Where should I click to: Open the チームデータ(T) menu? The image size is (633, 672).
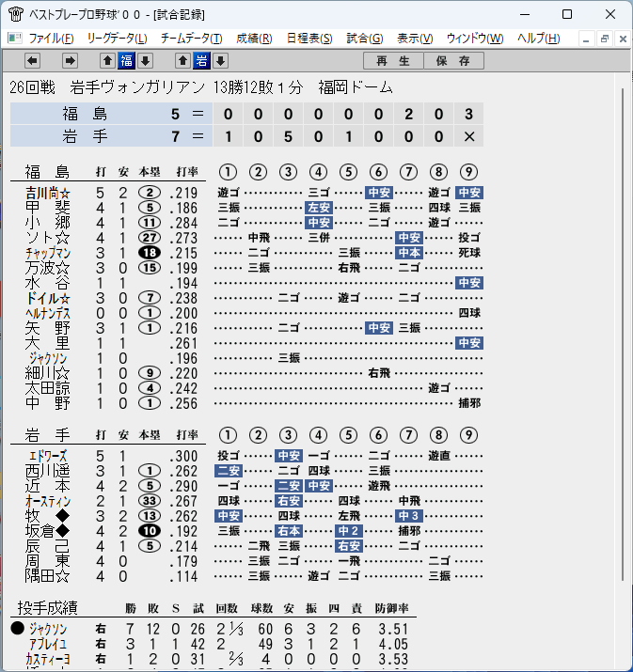(x=191, y=39)
